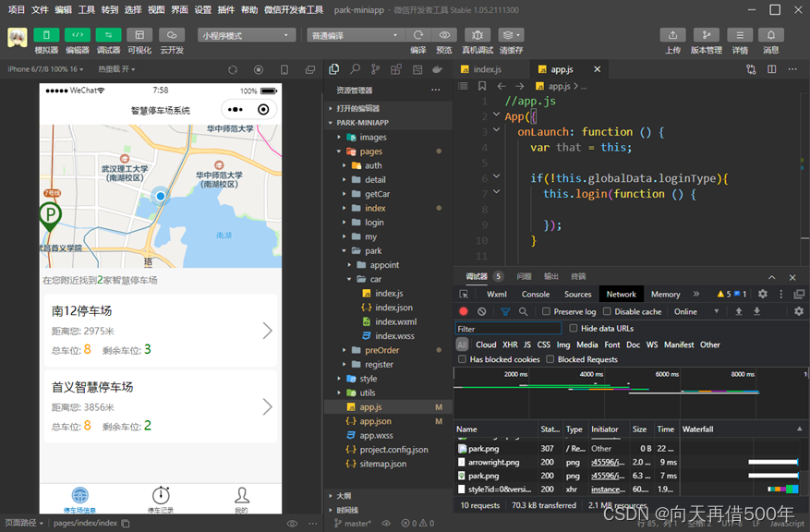
Task: Click the green 模拟器 simulator toolbar icon
Action: point(46,35)
